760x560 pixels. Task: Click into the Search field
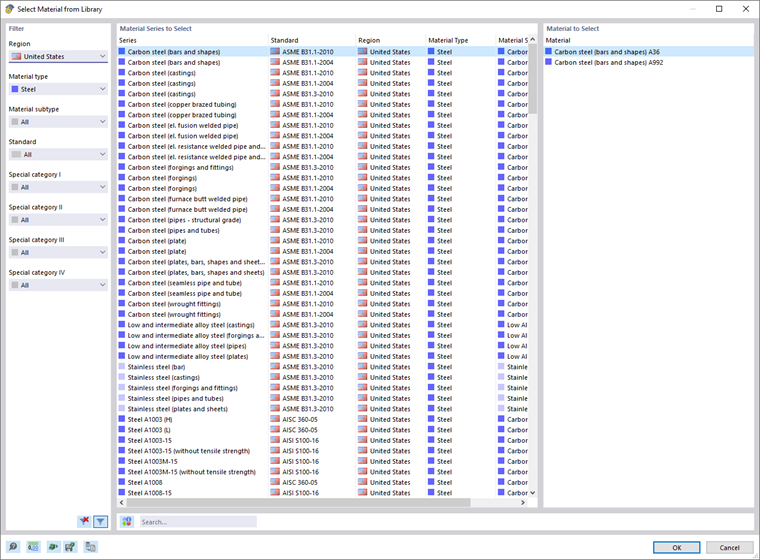[198, 522]
